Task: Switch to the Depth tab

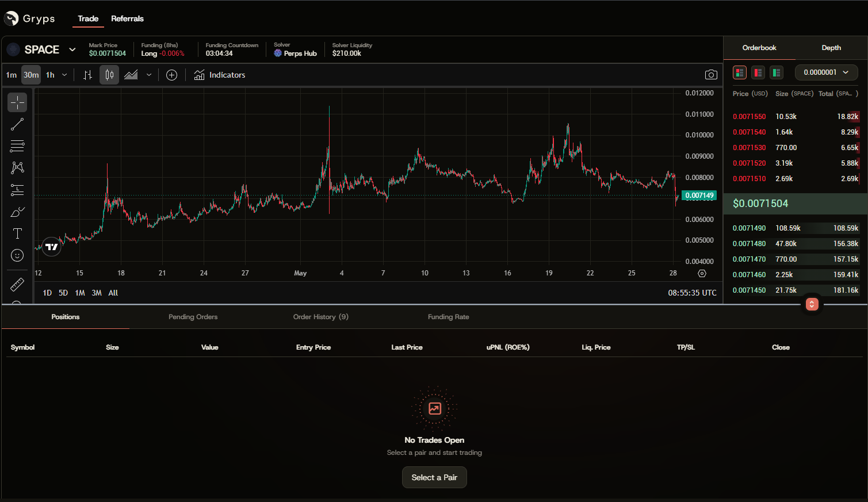Action: point(831,48)
